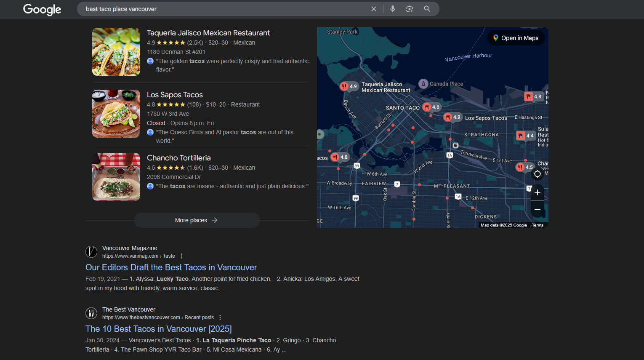
Task: Select the Los Sapos Tacos 4.9 map pin
Action: [452, 117]
